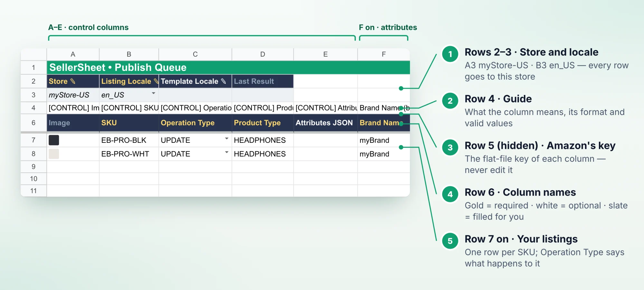The image size is (644, 290).
Task: Click the [CONTROL] Operatio guide cell
Action: [x=195, y=108]
